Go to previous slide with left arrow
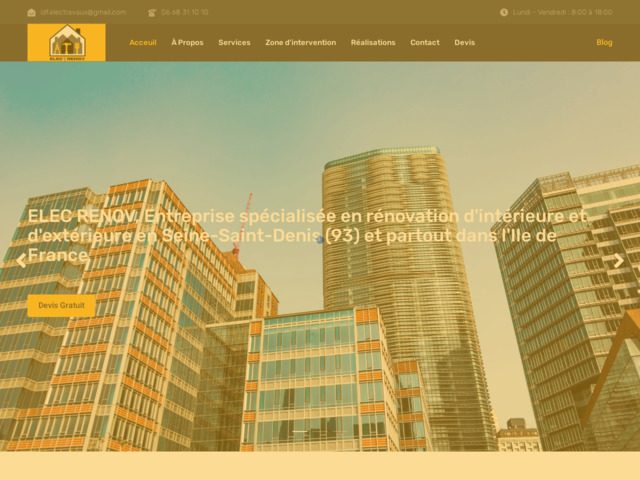Screen dimensions: 640x480 [x=21, y=261]
